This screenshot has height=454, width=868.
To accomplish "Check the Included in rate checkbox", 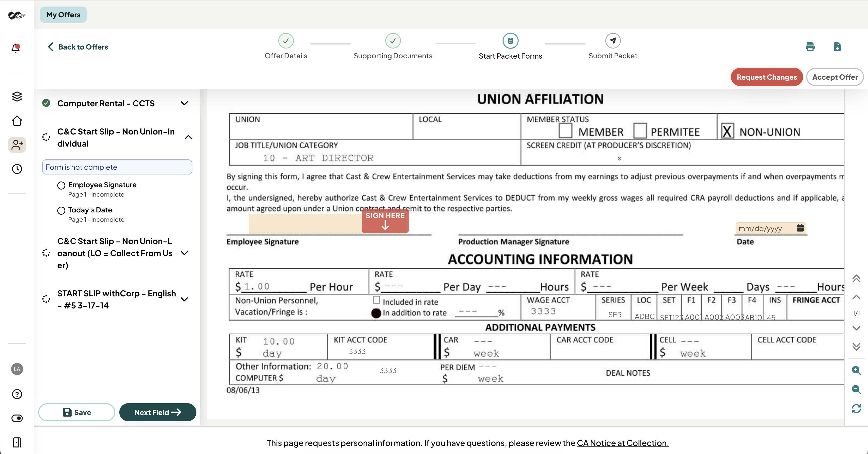I will 376,300.
